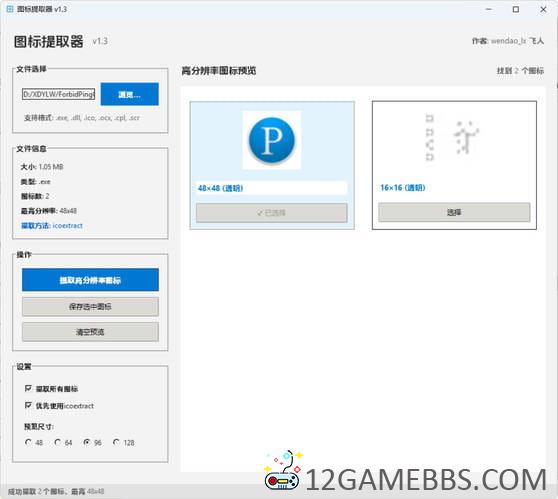Click the 大小: 1.05 MB file size text
The width and height of the screenshot is (558, 499).
pos(42,167)
